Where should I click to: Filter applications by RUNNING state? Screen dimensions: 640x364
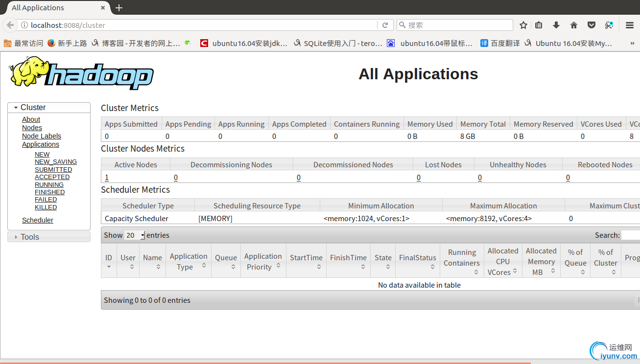click(x=49, y=184)
